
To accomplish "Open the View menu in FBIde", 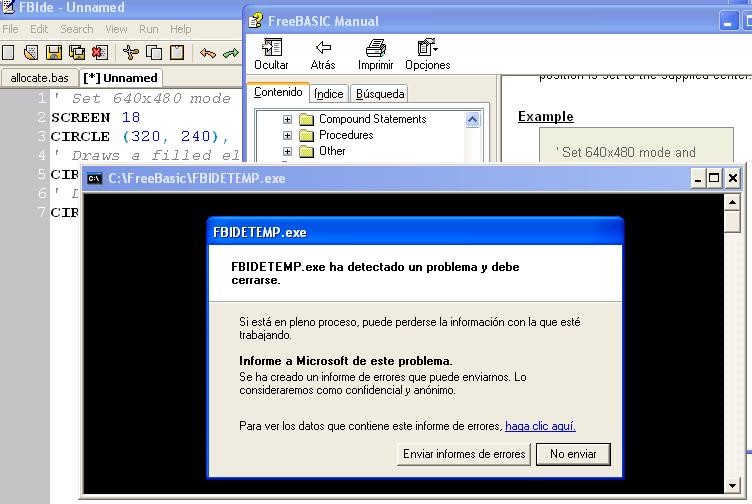I will pos(116,29).
